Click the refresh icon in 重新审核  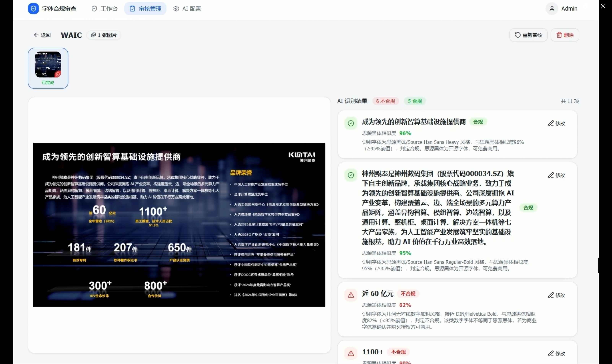pyautogui.click(x=518, y=35)
